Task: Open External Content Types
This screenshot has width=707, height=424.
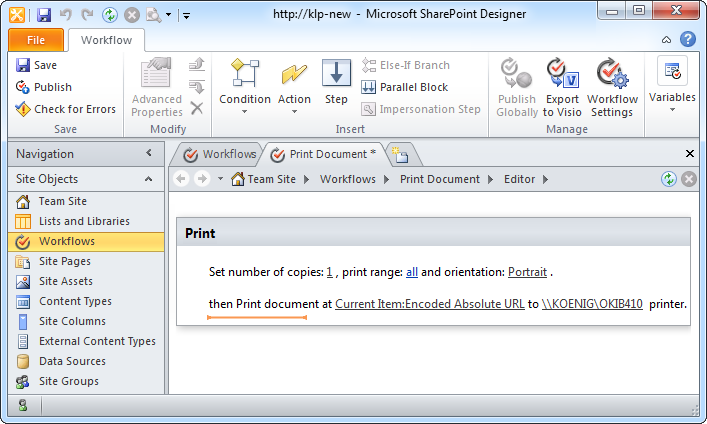Action: [86, 341]
